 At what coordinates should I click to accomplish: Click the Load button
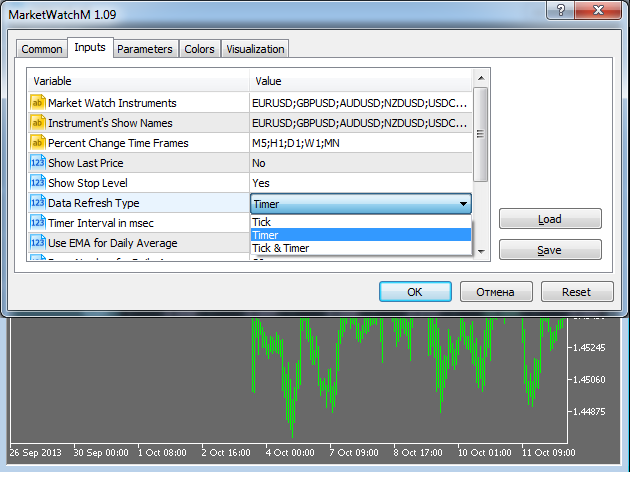(x=550, y=219)
